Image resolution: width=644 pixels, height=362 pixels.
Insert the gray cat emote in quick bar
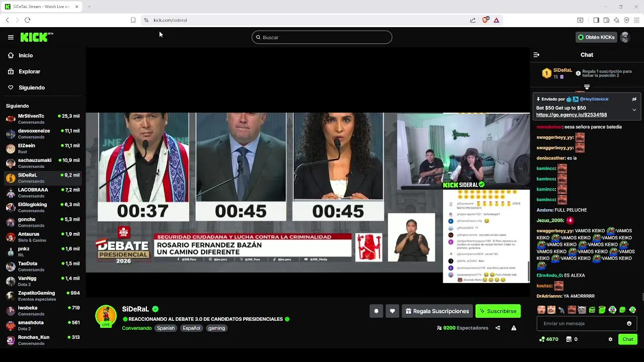pos(582,310)
